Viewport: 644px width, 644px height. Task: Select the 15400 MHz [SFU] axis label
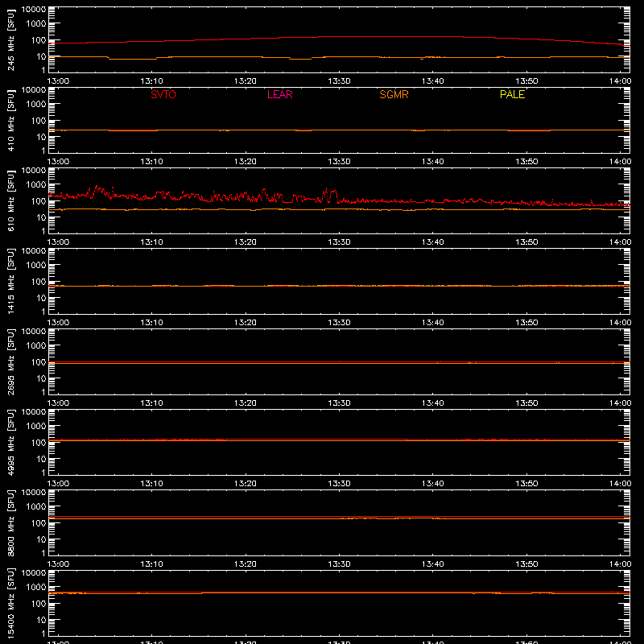(11, 603)
